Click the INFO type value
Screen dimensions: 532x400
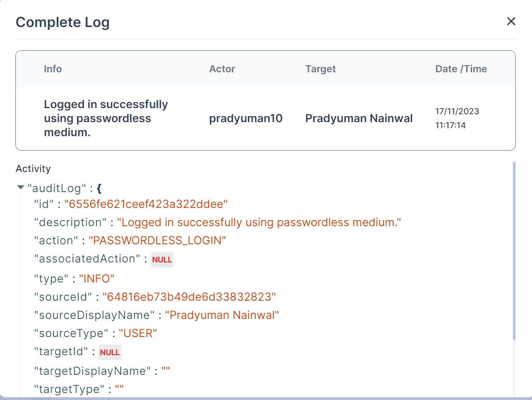(97, 279)
